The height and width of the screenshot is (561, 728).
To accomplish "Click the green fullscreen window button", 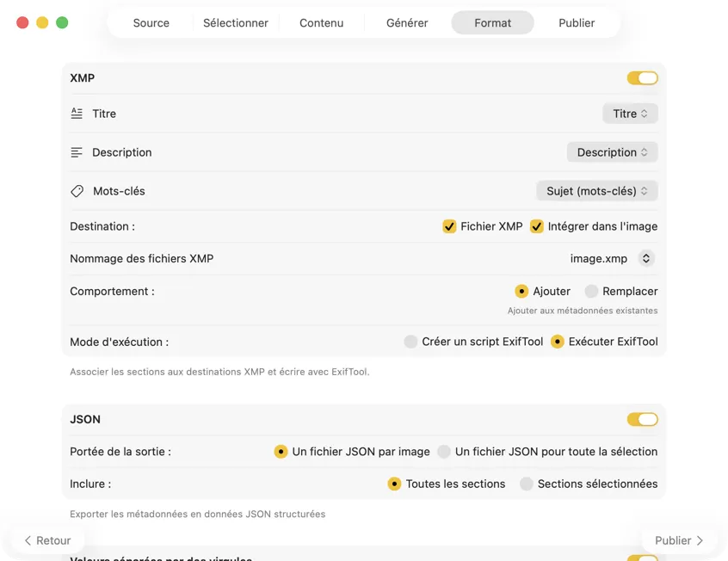I will 62,22.
